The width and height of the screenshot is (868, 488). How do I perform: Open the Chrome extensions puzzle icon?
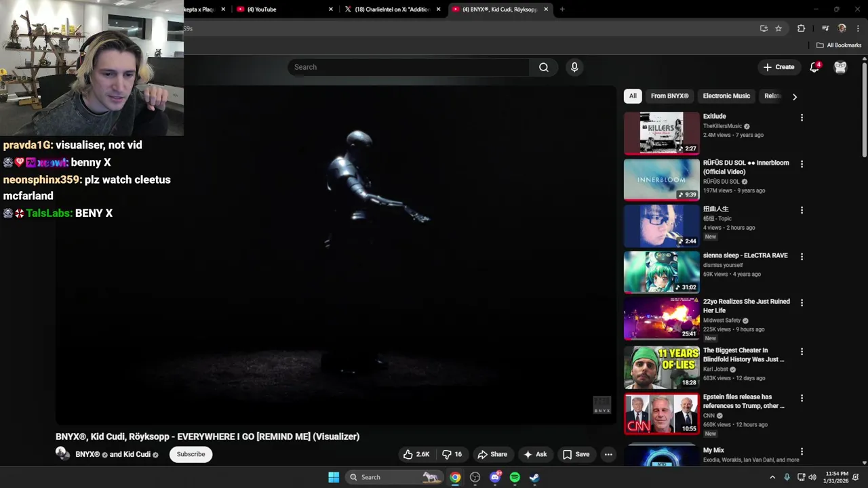(x=801, y=28)
